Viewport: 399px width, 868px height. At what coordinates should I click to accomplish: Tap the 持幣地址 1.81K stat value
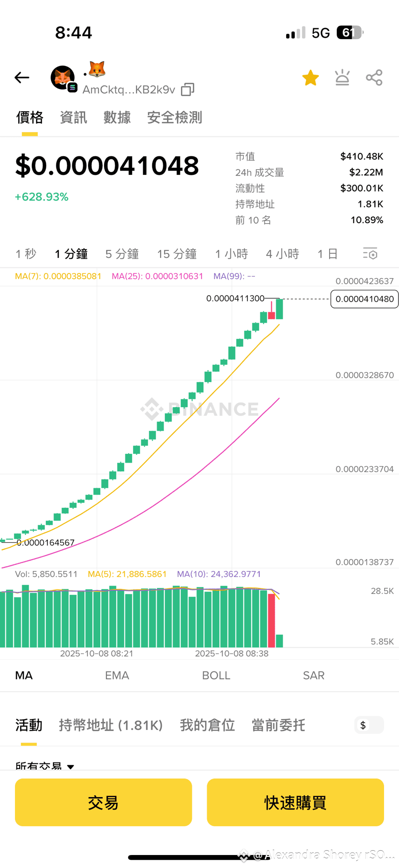click(370, 204)
